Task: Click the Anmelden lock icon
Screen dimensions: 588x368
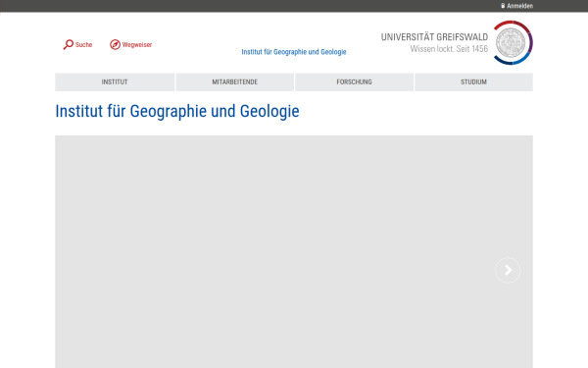Action: [x=503, y=6]
